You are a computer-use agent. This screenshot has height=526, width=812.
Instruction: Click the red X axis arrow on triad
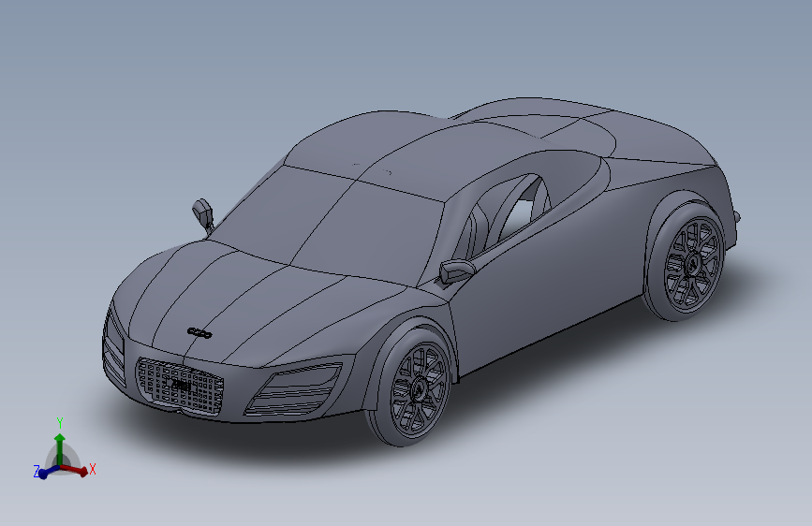point(74,470)
